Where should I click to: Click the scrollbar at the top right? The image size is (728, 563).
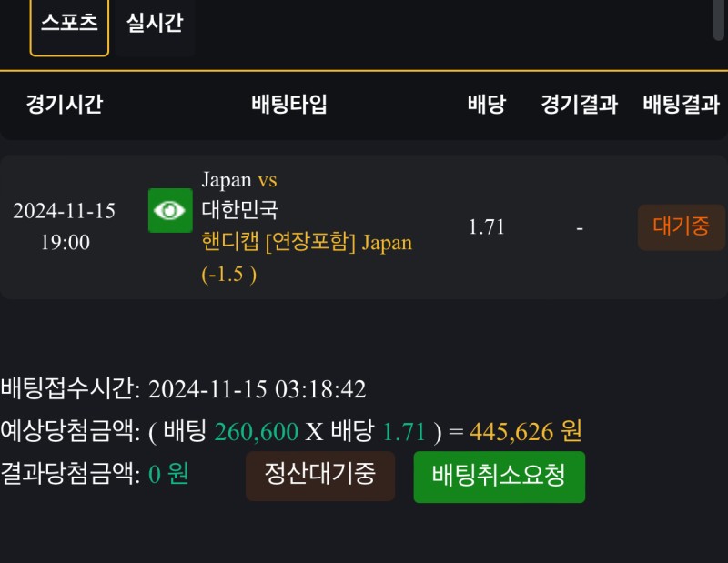(x=718, y=18)
